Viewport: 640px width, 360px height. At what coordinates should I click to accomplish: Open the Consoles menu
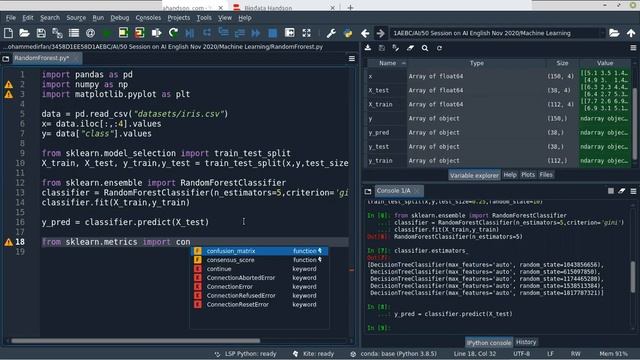click(x=148, y=18)
